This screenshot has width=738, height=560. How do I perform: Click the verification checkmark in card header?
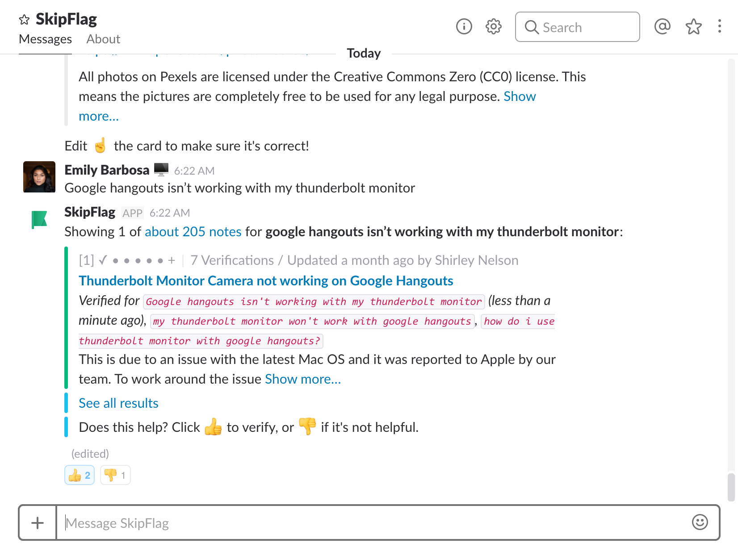click(x=103, y=260)
